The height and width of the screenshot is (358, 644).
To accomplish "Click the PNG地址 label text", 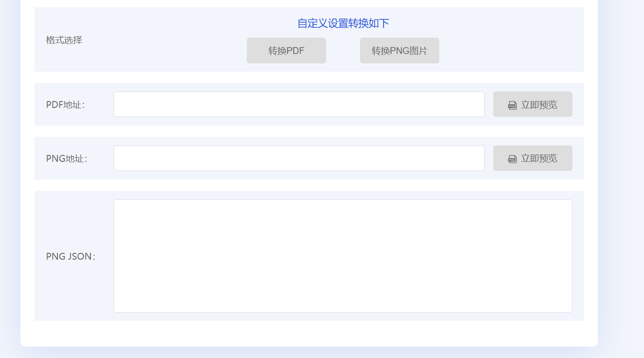I will tap(66, 158).
